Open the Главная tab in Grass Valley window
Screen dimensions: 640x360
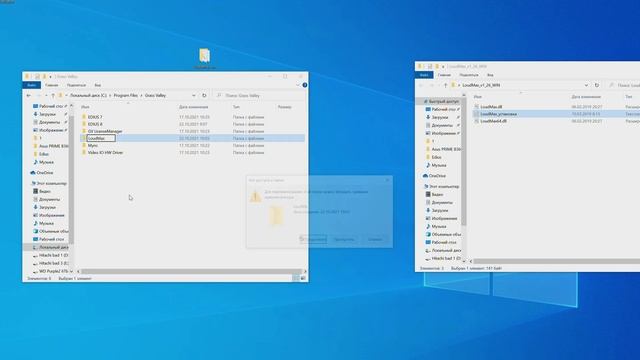(51, 85)
